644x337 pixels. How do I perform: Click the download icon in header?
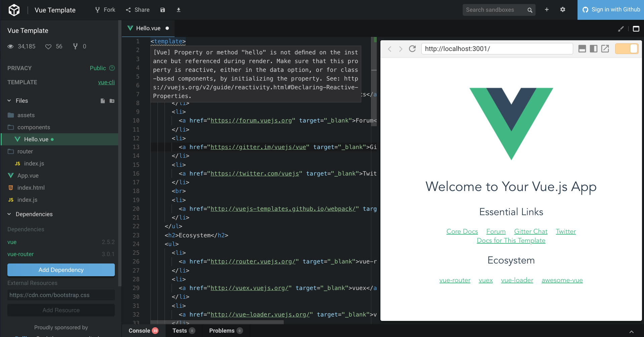(179, 10)
